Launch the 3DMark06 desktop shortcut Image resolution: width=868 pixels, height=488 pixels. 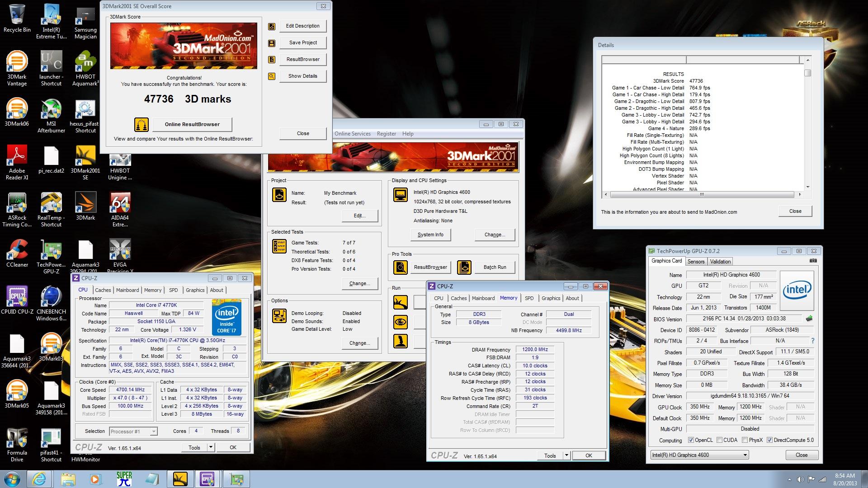point(17,112)
